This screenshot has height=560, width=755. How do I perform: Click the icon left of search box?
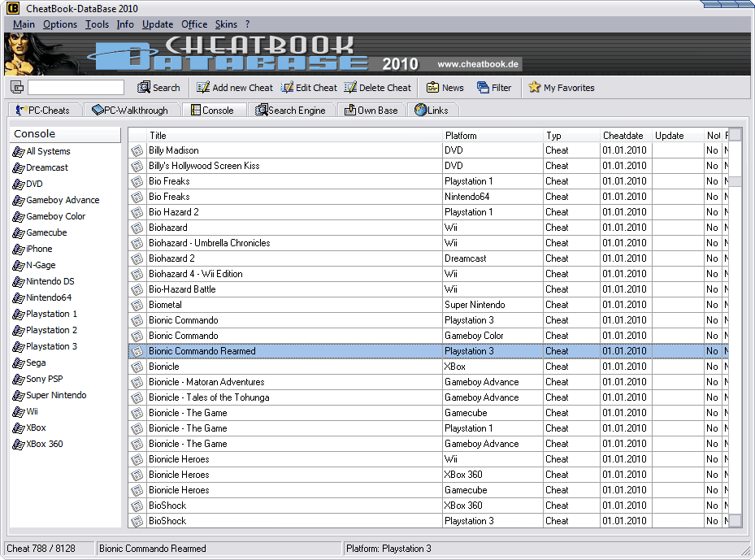tap(17, 87)
